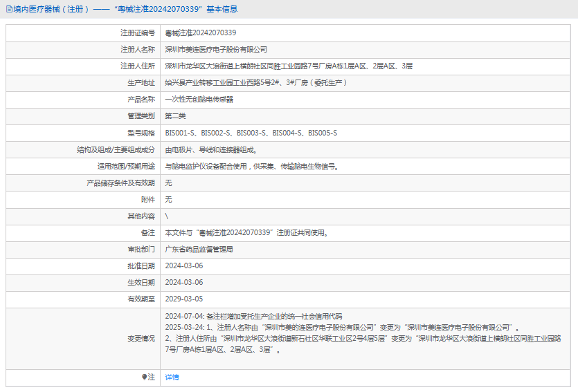The image size is (578, 392).
Task: Select model specs BIS001-S、BIS002-S list
Action: [x=251, y=133]
